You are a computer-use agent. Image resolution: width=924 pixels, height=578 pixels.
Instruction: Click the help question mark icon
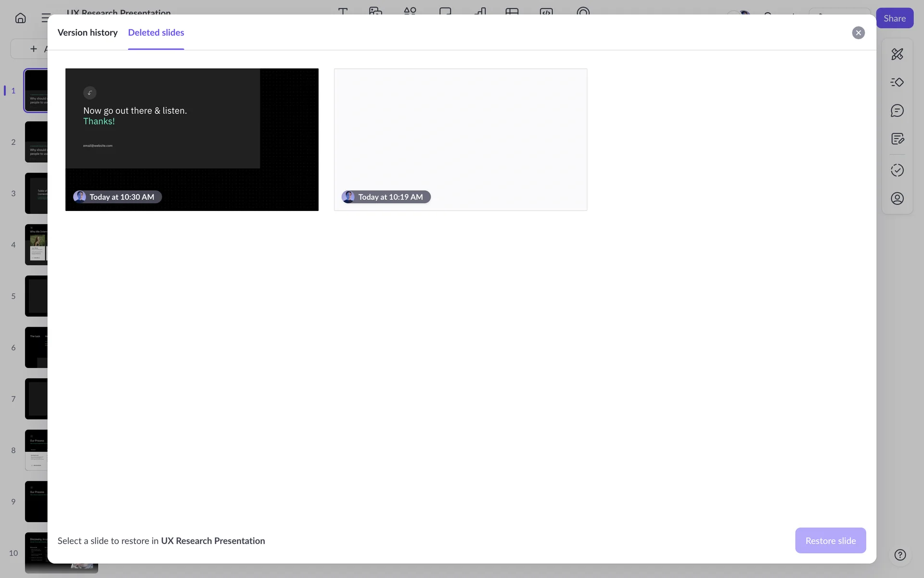[900, 555]
